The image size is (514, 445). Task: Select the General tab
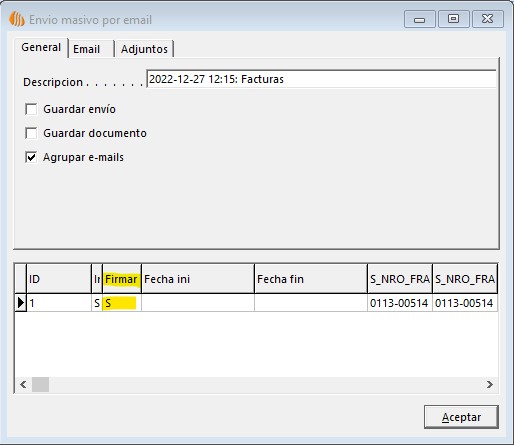coord(41,47)
